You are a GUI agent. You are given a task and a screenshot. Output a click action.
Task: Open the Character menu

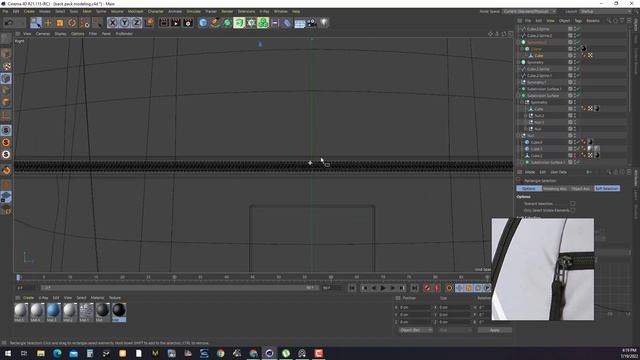pos(156,11)
